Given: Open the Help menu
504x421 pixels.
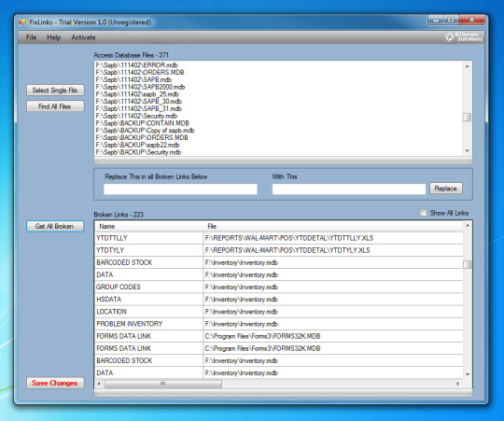Looking at the screenshot, I should click(54, 37).
